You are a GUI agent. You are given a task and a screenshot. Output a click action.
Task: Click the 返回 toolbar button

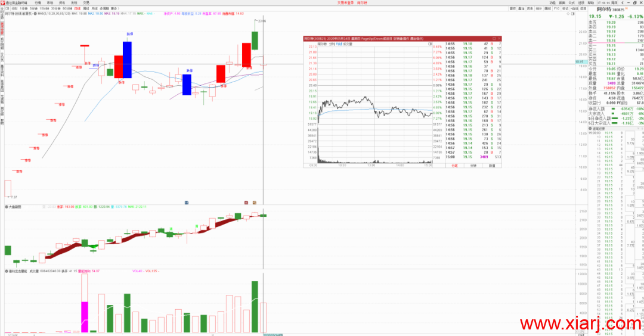583,8
